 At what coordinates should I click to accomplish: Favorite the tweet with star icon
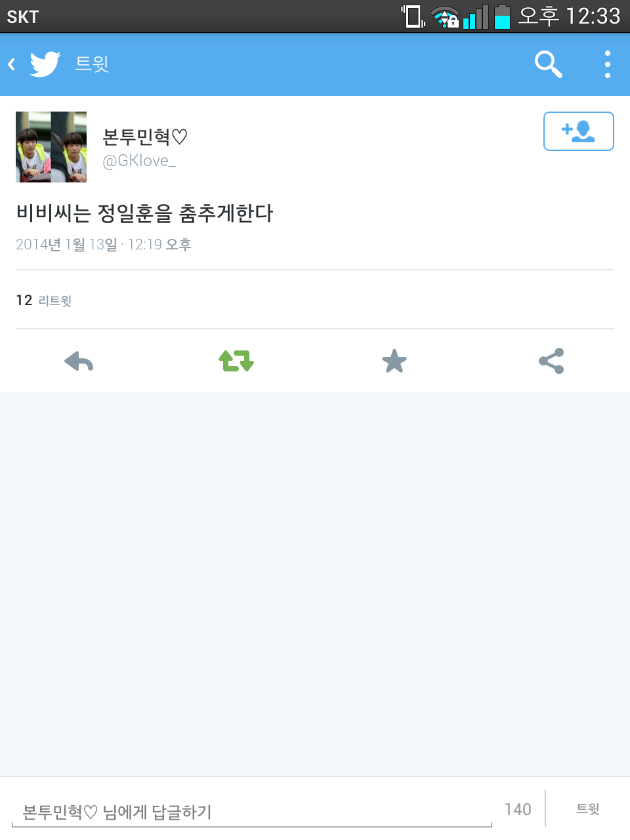coord(394,361)
